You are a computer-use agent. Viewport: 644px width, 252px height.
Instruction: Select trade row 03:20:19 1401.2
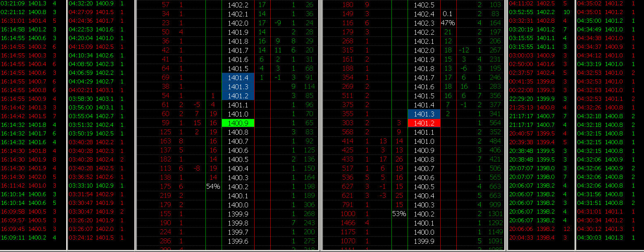coord(540,29)
